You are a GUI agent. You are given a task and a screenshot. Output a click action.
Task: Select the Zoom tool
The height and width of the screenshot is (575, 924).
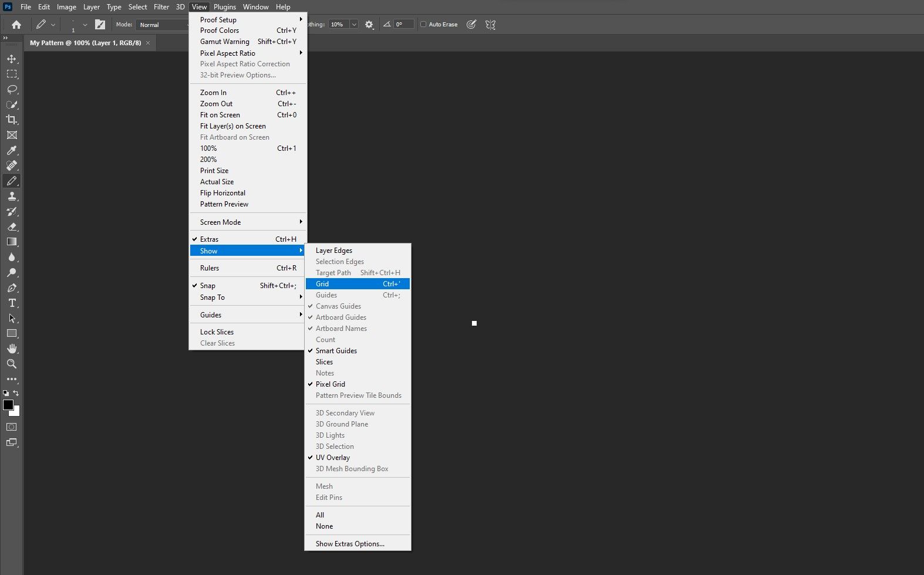[11, 364]
